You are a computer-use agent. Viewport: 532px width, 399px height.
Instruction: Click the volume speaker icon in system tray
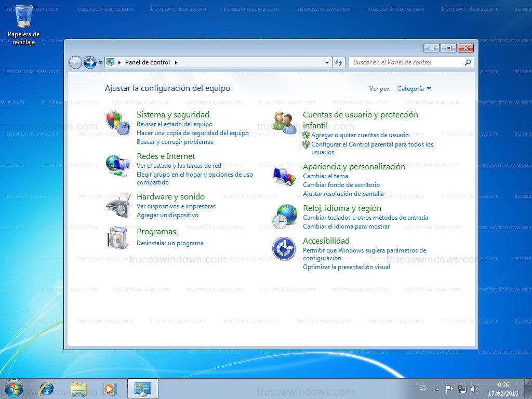tap(475, 389)
